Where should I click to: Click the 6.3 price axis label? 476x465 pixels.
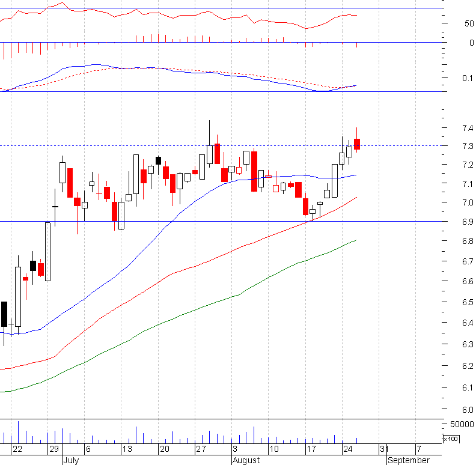468,344
